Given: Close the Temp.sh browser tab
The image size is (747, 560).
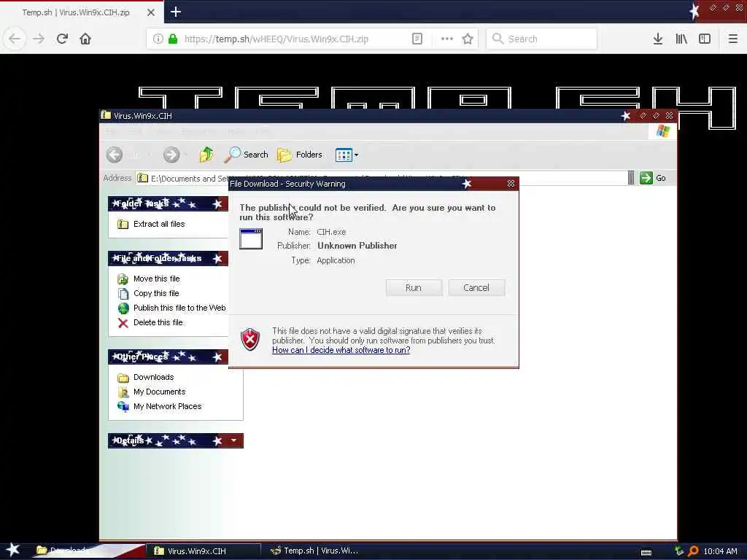Looking at the screenshot, I should [151, 12].
